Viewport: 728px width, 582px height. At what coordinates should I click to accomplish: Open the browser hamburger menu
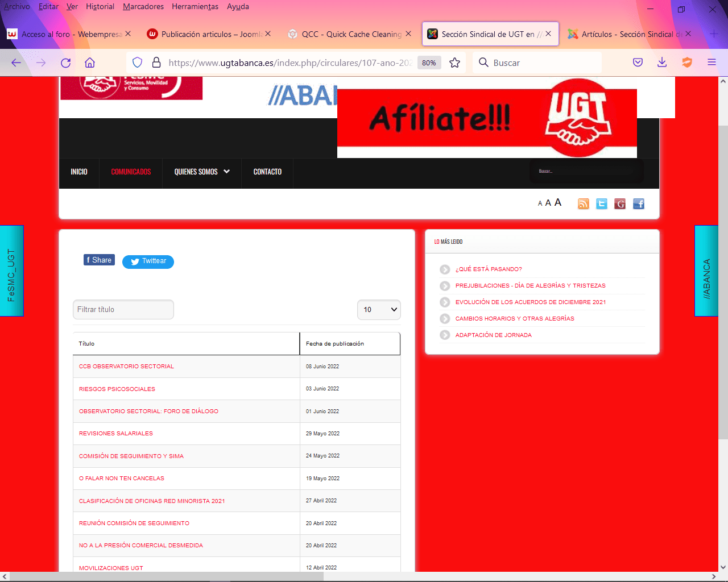(712, 63)
